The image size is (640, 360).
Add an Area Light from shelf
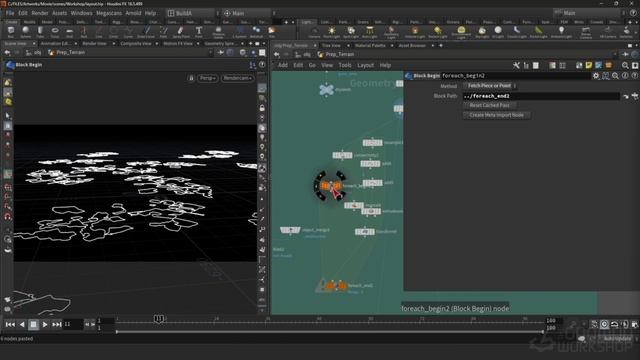coord(369,32)
